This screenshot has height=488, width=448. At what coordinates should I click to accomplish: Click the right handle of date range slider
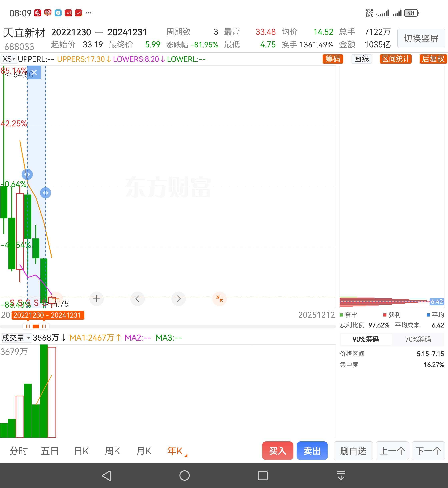[x=44, y=327]
